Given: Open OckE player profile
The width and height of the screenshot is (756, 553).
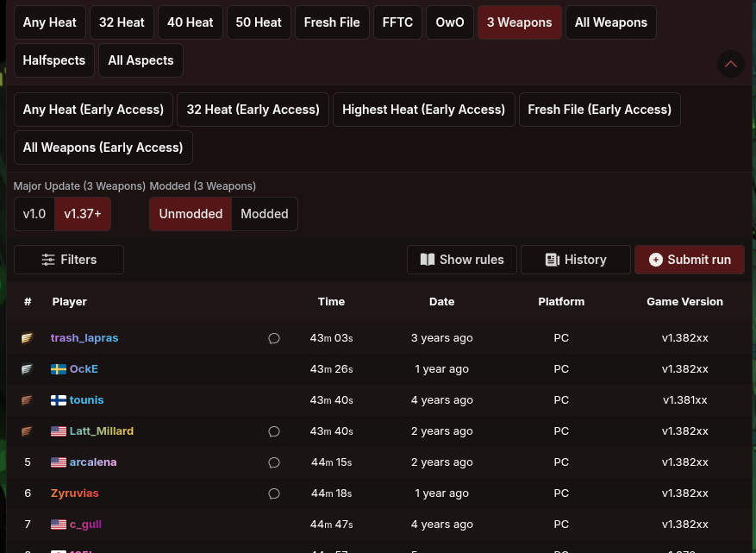Looking at the screenshot, I should [x=84, y=369].
